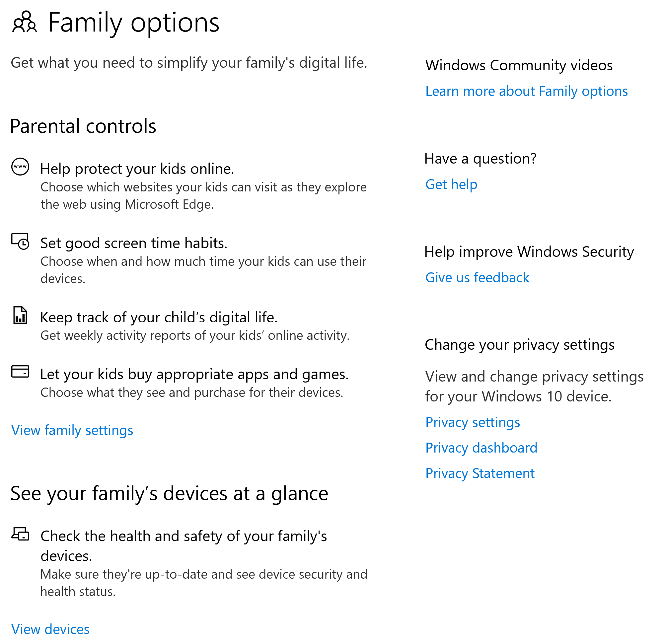The image size is (663, 644).
Task: Click the screen time clock icon
Action: click(20, 242)
